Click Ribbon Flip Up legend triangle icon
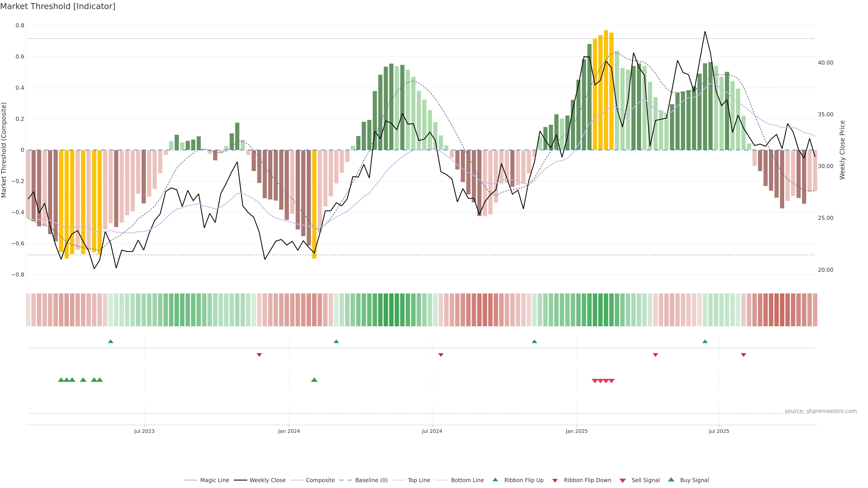Screen dimensions: 868x488 (x=495, y=480)
